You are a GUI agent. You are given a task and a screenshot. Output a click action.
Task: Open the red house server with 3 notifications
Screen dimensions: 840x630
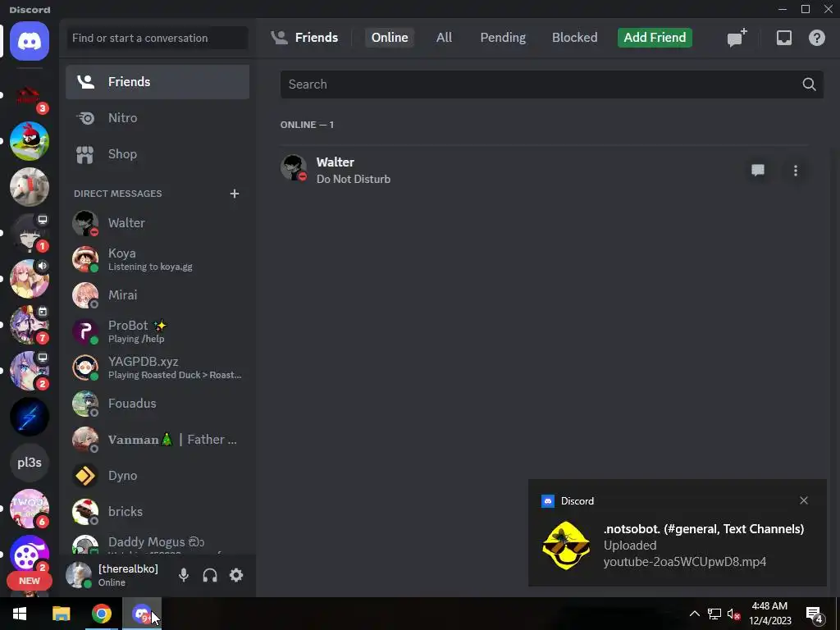pos(30,97)
